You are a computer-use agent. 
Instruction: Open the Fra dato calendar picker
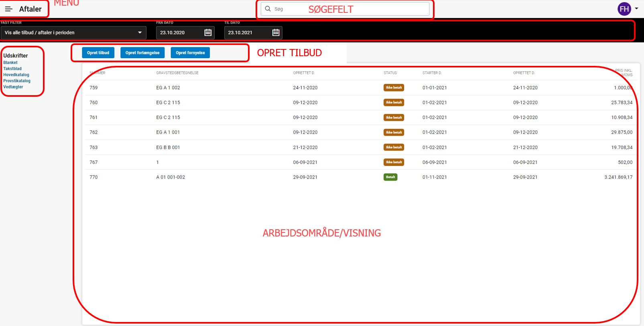(x=208, y=33)
